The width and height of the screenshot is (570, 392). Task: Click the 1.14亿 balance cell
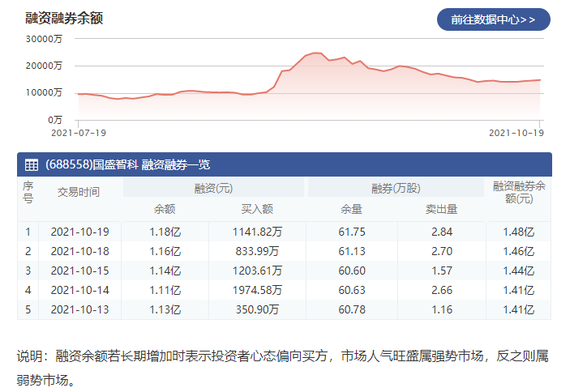[165, 271]
